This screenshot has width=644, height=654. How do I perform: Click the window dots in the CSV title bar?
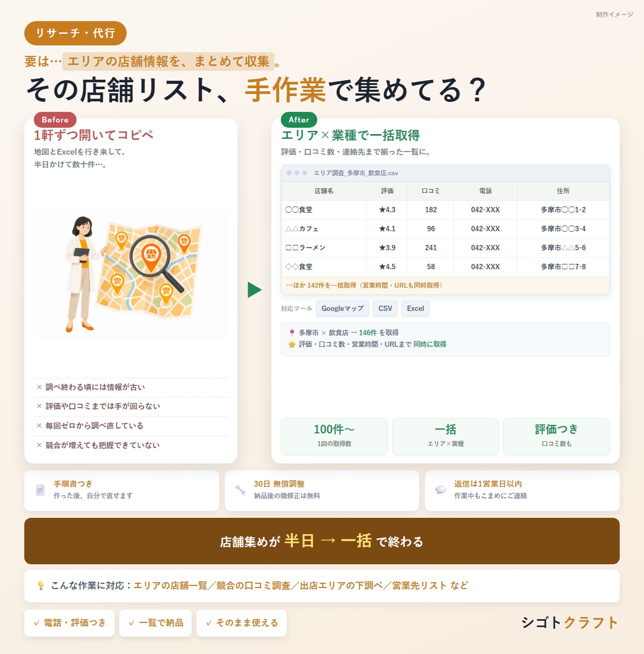[x=297, y=173]
